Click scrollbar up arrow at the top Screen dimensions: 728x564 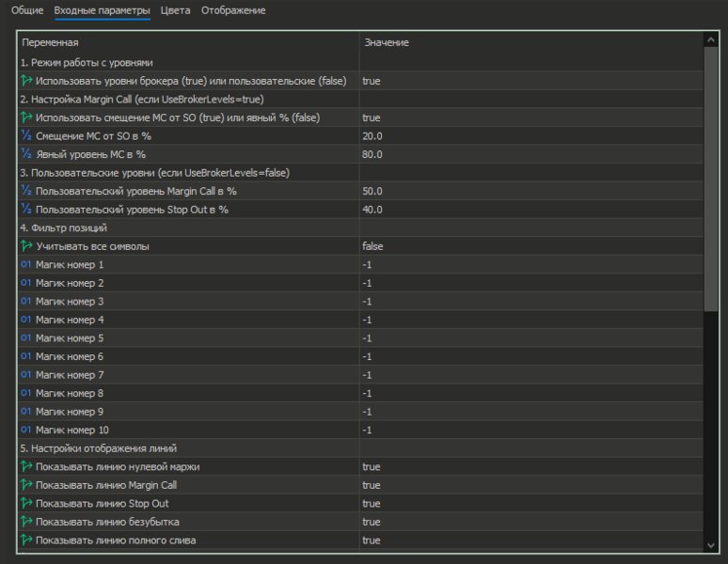(711, 39)
